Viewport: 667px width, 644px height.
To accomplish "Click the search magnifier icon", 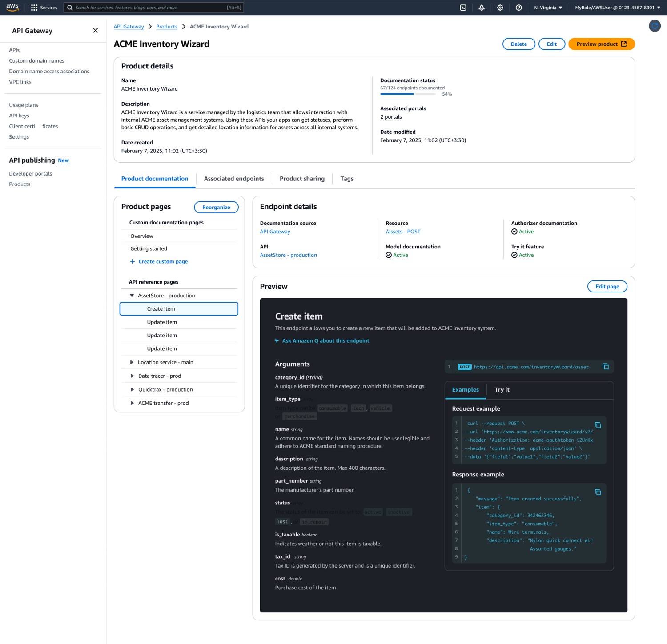I will pos(70,8).
